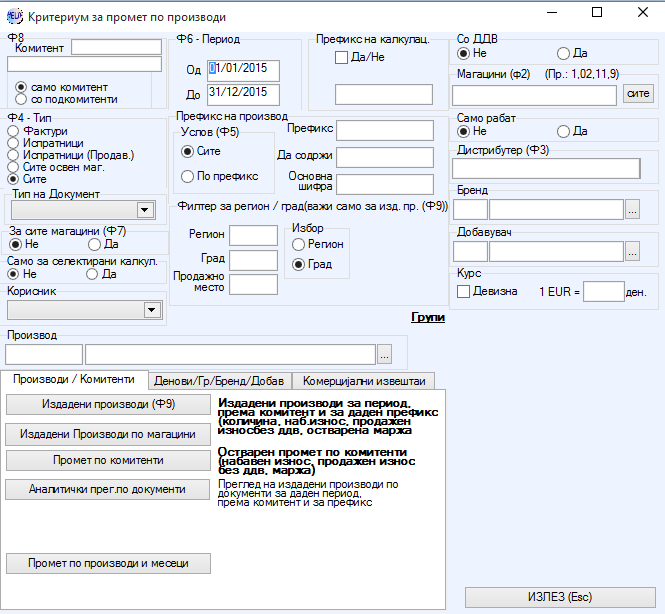Focus the Од start date field
This screenshot has height=614, width=665.
[x=243, y=70]
